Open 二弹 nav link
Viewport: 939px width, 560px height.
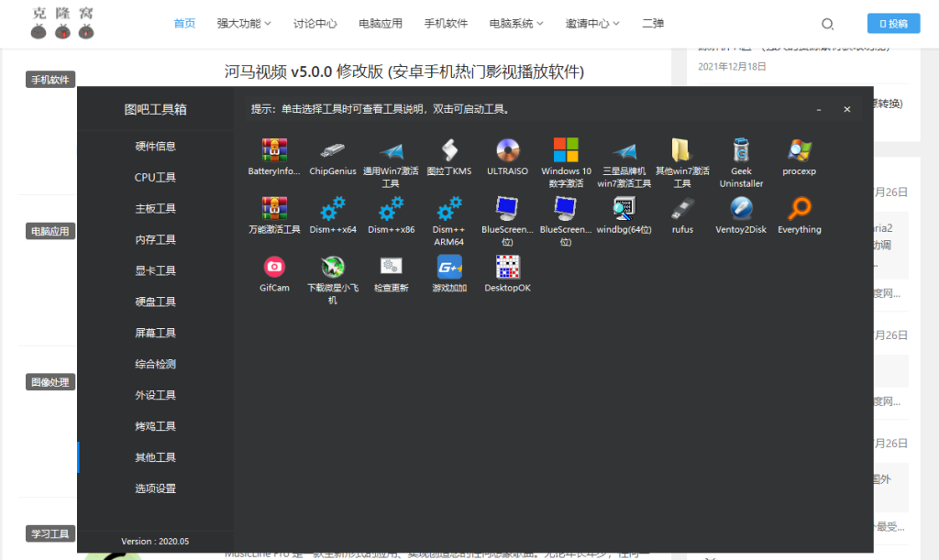pos(653,23)
